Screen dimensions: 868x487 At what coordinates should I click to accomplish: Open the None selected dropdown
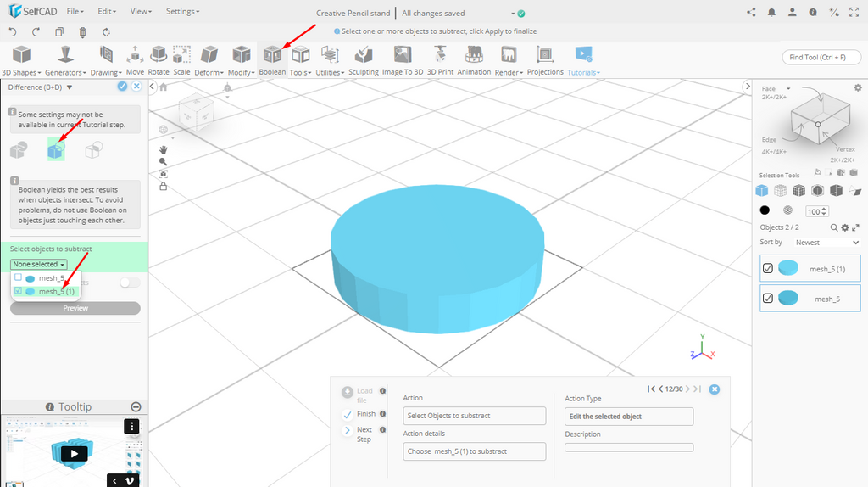39,264
